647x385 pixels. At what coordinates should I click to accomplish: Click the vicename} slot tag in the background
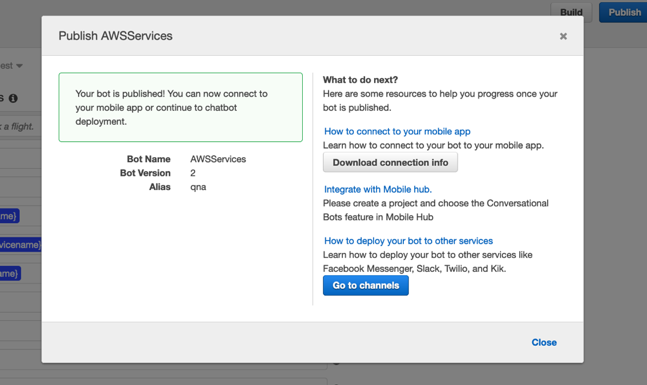click(20, 245)
